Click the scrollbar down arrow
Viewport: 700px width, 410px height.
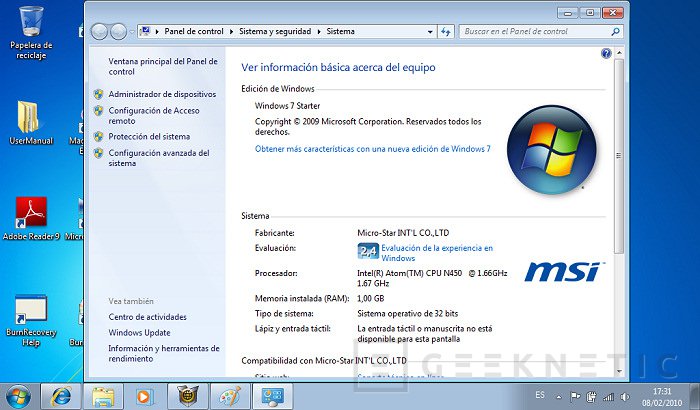click(619, 371)
